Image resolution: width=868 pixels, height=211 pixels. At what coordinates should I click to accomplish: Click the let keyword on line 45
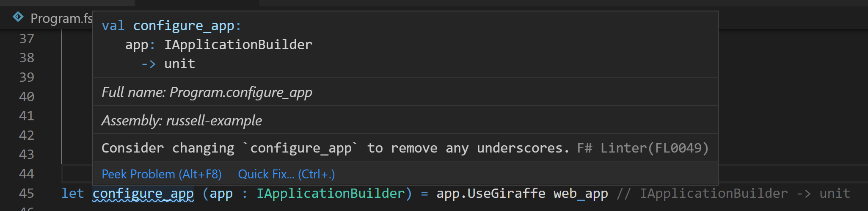tap(73, 193)
